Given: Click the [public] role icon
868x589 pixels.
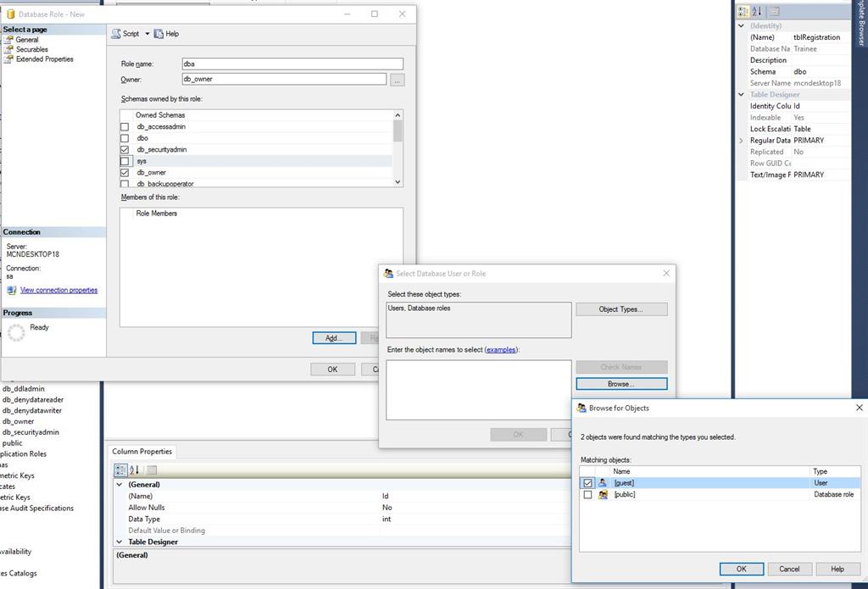Looking at the screenshot, I should point(603,494).
